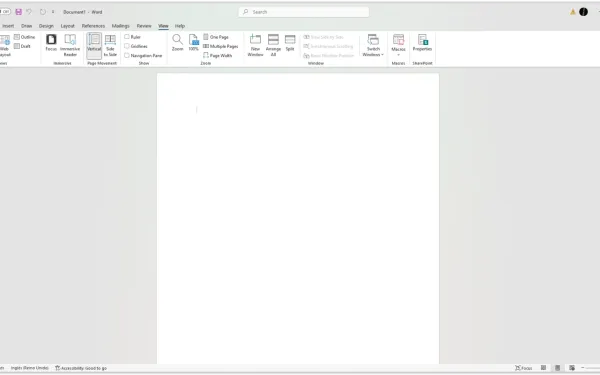Image resolution: width=600 pixels, height=375 pixels.
Task: Select Multiple Pages zoom
Action: pos(220,46)
